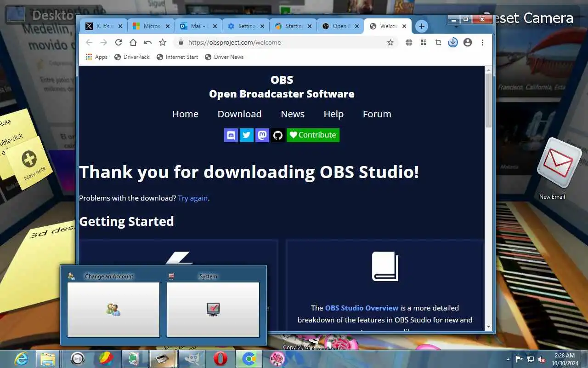Close the Welcome tab

click(x=404, y=26)
